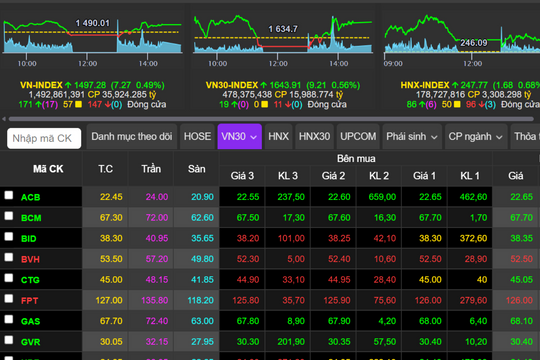Click the VN30-INDEX label
540x360 pixels.
(x=232, y=85)
